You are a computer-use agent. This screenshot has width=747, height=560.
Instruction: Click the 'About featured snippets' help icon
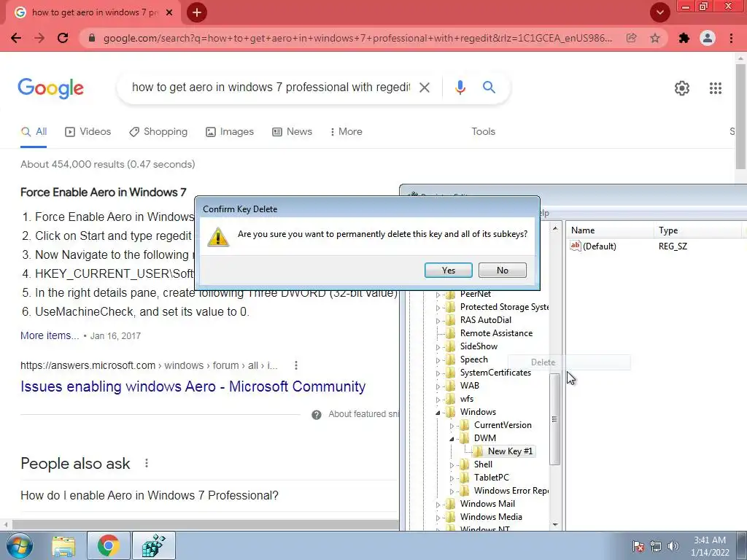[x=317, y=415]
